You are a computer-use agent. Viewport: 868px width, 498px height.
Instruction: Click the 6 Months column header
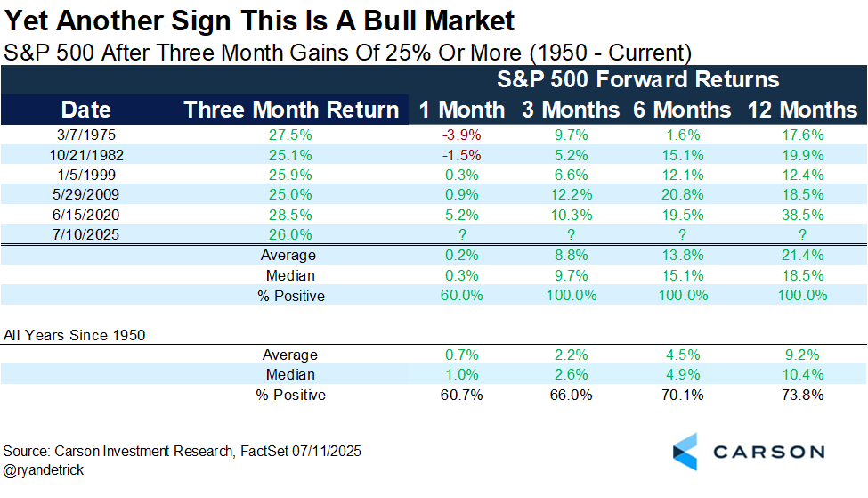click(x=681, y=110)
